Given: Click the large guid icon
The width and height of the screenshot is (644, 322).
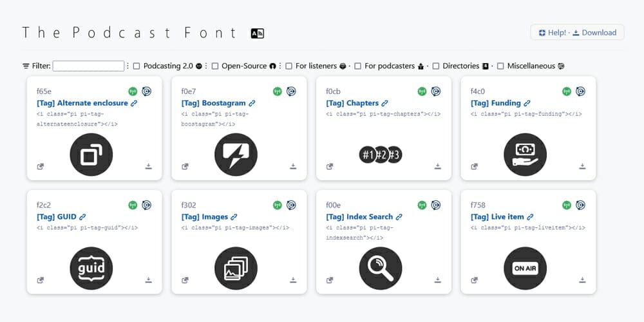Looking at the screenshot, I should 91,269.
